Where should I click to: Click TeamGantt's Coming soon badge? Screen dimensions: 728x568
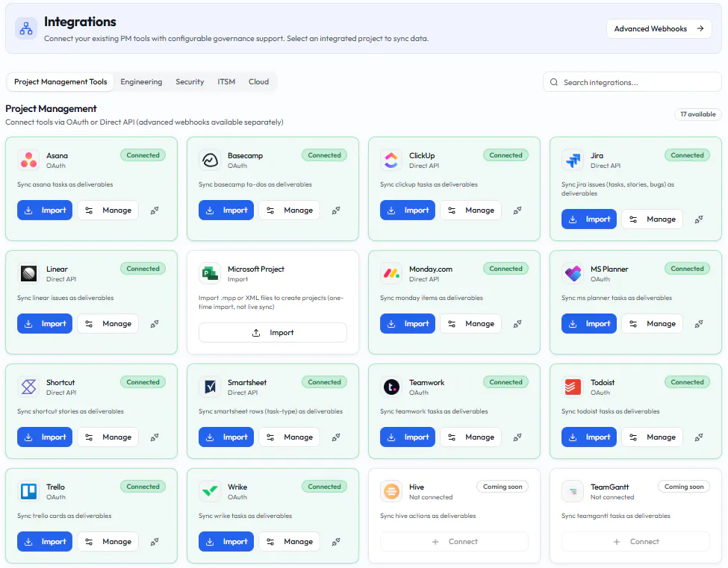tap(684, 487)
